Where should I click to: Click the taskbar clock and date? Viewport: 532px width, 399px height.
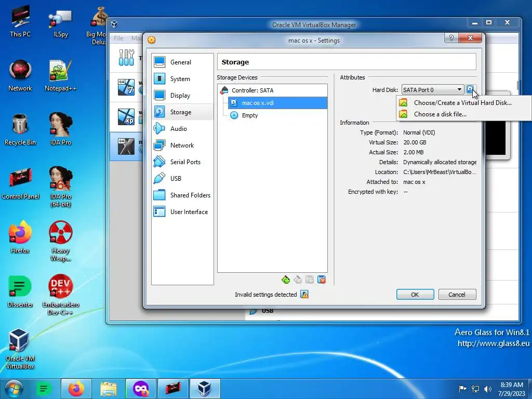512,389
